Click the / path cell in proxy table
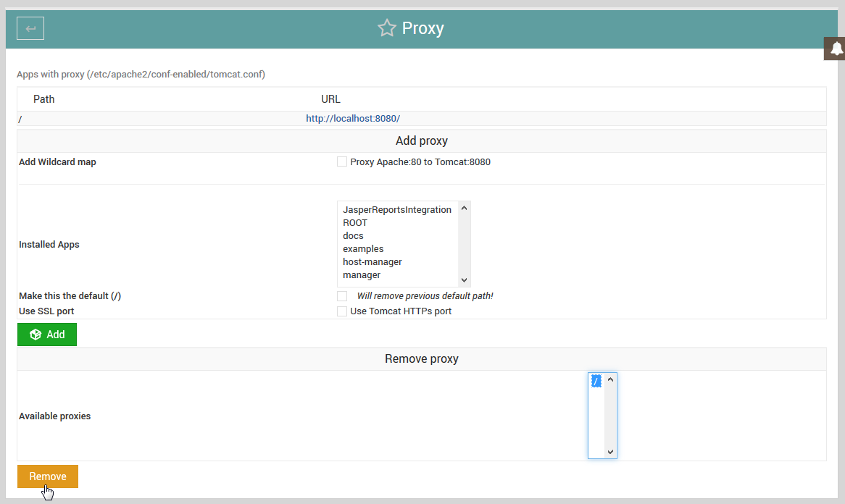 point(20,119)
